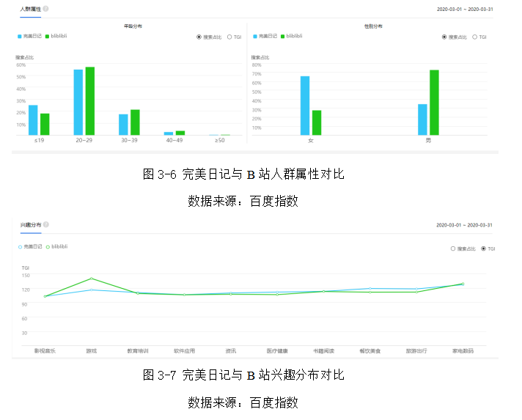Select 搜索占比 radio in age chart
Screen dimensions: 522x420
[199, 37]
